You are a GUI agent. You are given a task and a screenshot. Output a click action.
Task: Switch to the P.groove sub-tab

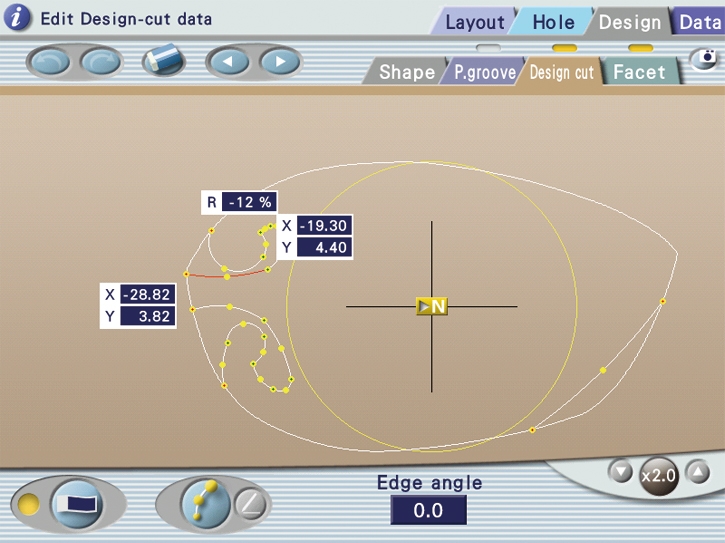tap(484, 73)
